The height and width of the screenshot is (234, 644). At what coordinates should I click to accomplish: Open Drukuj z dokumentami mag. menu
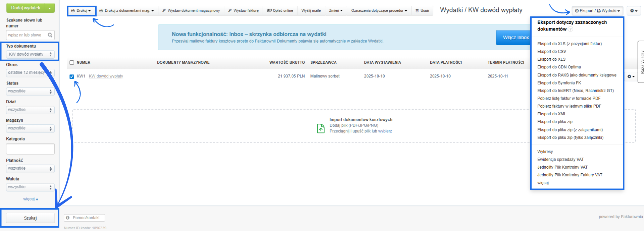126,11
